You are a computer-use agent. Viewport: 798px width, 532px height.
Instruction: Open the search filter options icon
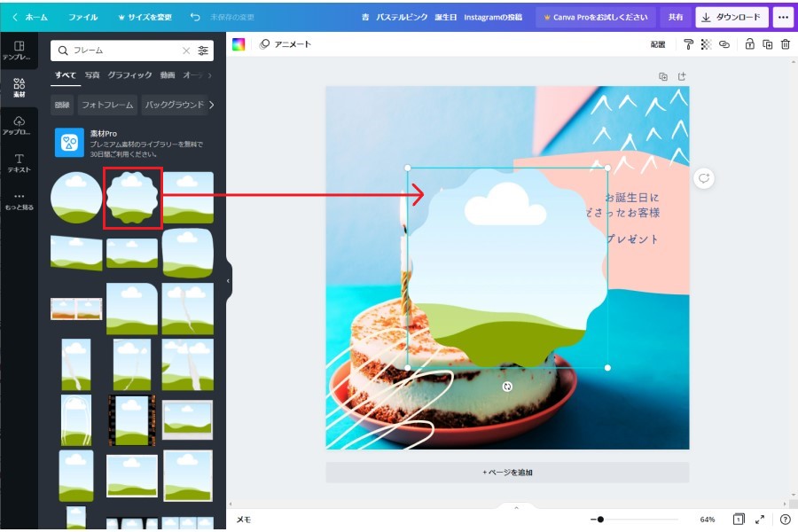coord(204,51)
